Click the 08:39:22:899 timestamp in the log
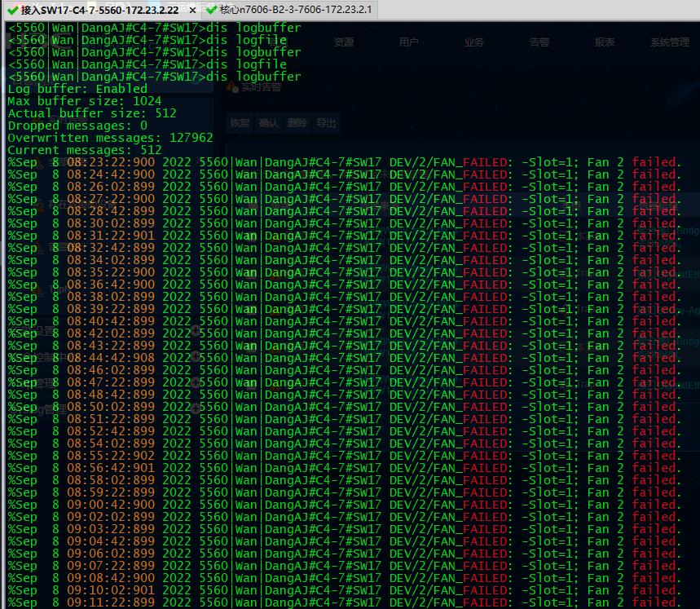 click(111, 309)
